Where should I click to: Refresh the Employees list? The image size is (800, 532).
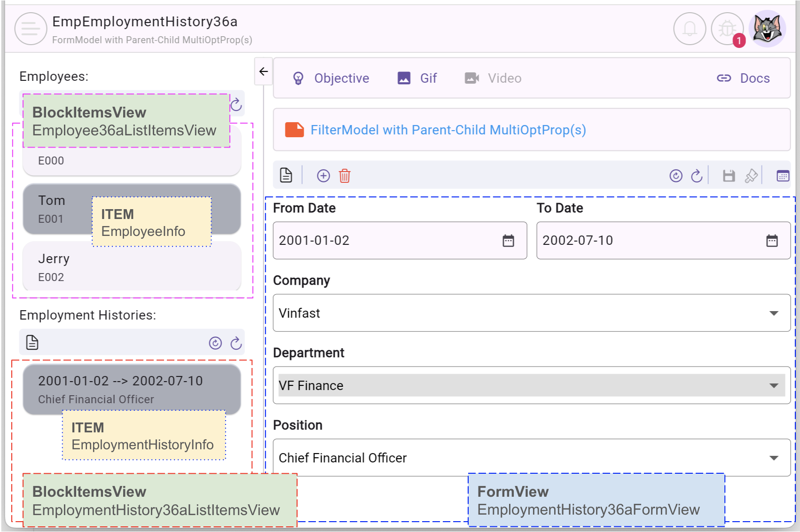(x=236, y=104)
